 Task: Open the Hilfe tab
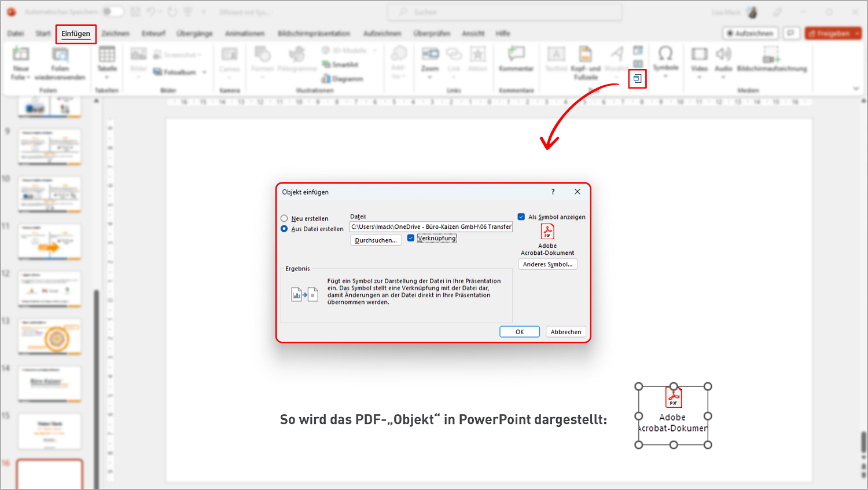[502, 34]
